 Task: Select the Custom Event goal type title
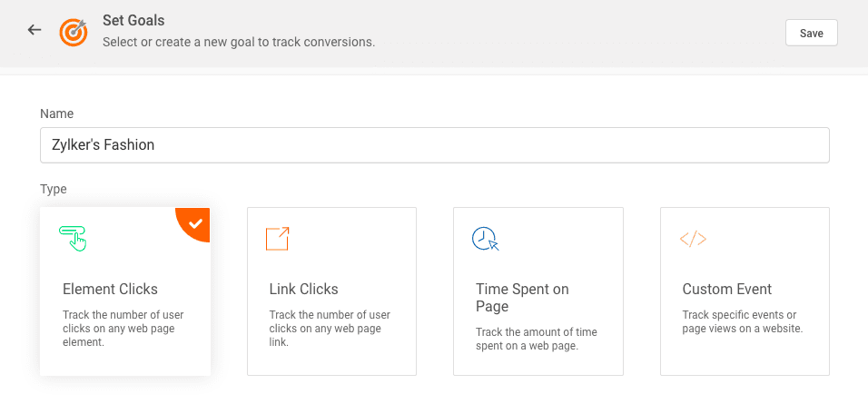pos(726,290)
